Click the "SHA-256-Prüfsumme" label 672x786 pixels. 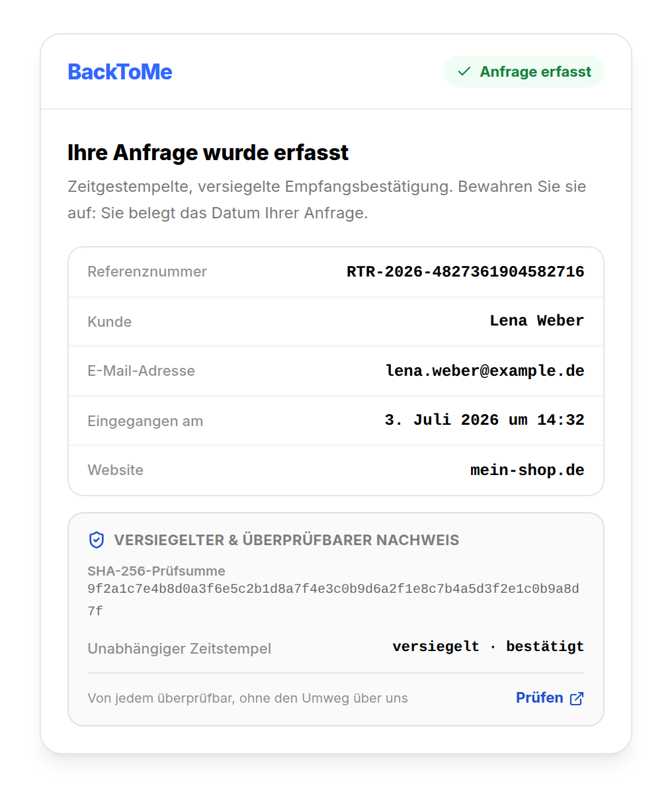point(156,571)
